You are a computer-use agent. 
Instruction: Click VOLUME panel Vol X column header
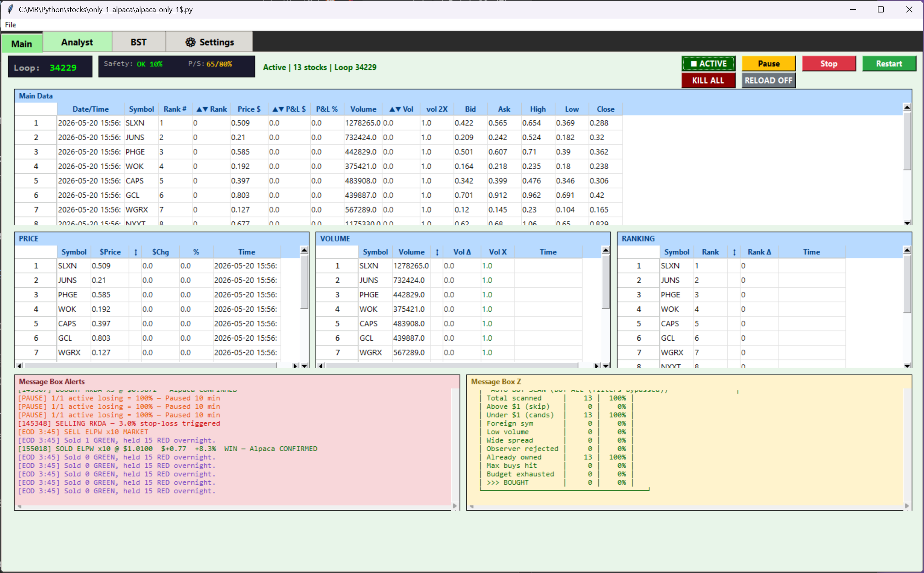click(x=498, y=252)
